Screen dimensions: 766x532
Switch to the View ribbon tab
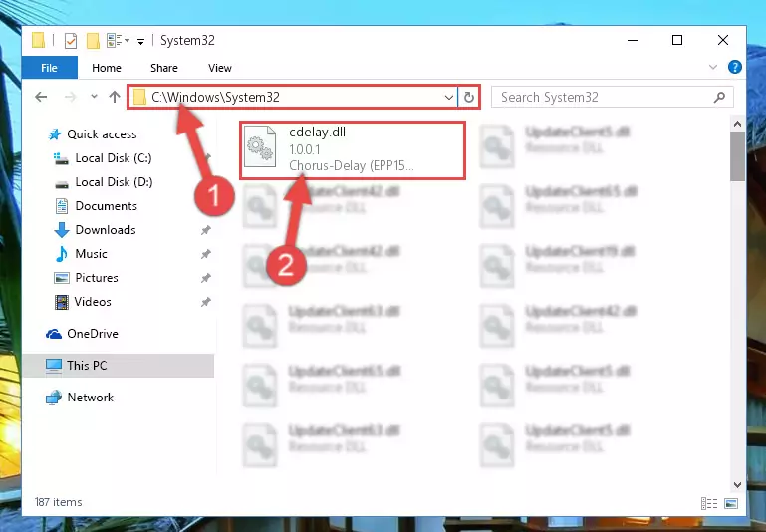(x=220, y=68)
